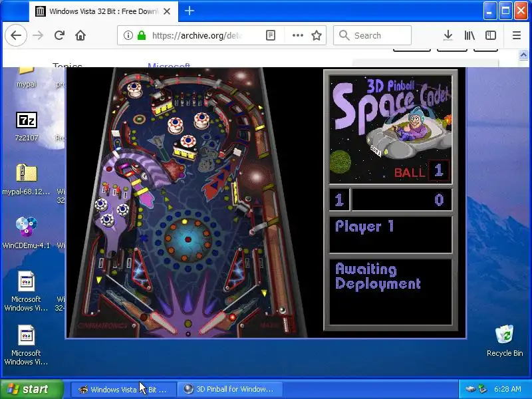
Task: Click the top-left round bumper on table
Action: coord(134,89)
